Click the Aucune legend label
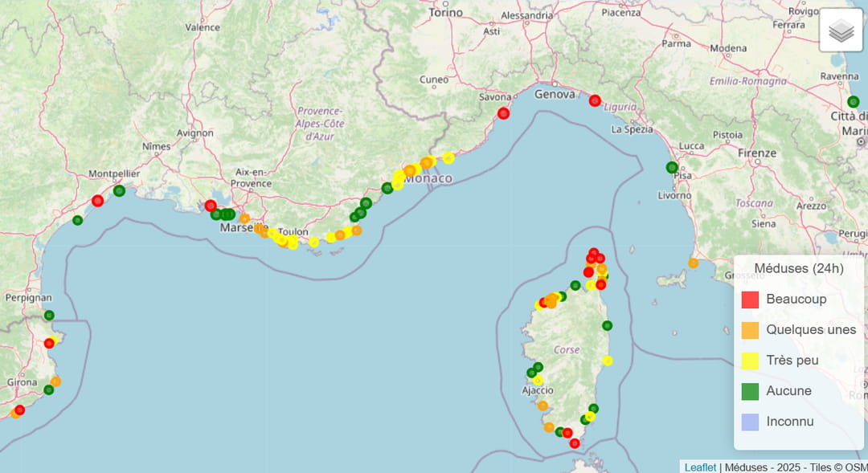The width and height of the screenshot is (868, 473). pyautogui.click(x=789, y=391)
